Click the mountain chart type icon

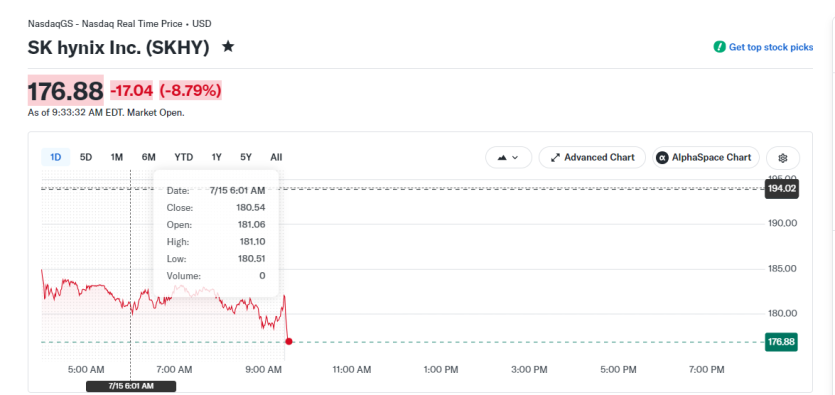tap(502, 158)
